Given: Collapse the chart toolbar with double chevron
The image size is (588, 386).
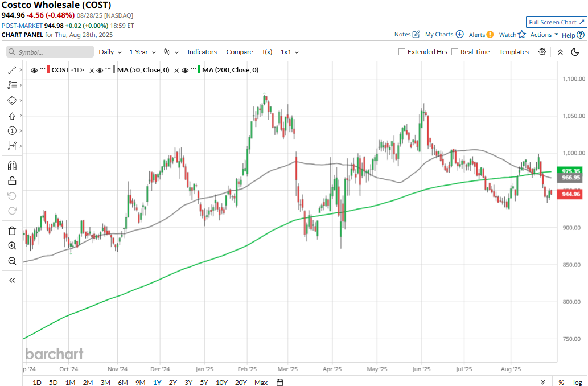Looking at the screenshot, I should click(x=560, y=52).
